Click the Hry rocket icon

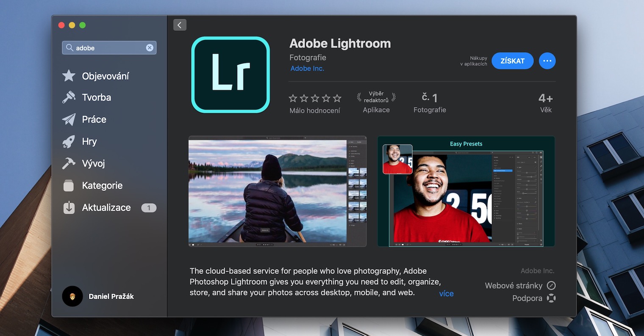tap(69, 141)
